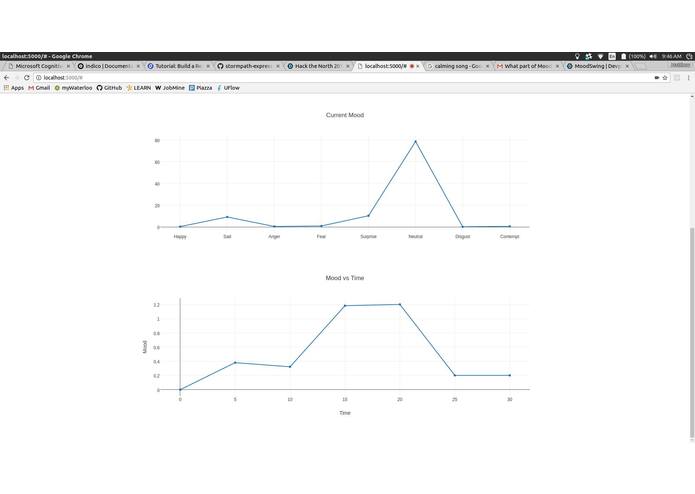
Task: Open the Apps bookmarks shortcut
Action: (x=14, y=88)
